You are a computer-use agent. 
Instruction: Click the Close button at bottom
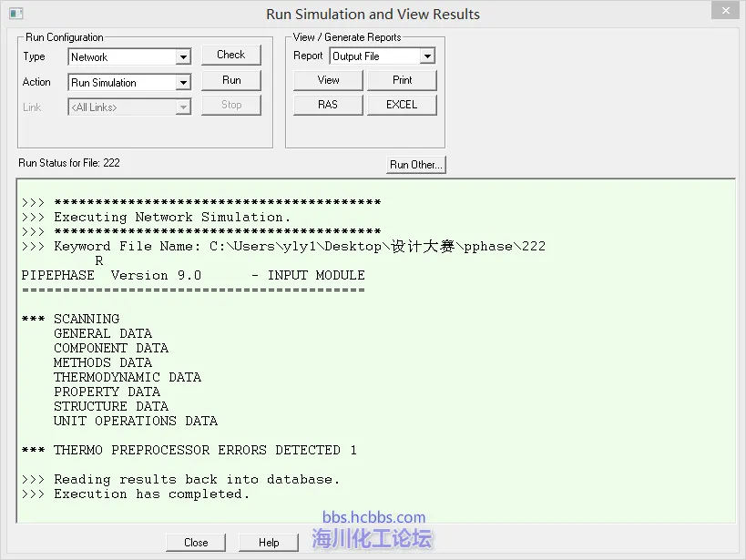pyautogui.click(x=196, y=543)
